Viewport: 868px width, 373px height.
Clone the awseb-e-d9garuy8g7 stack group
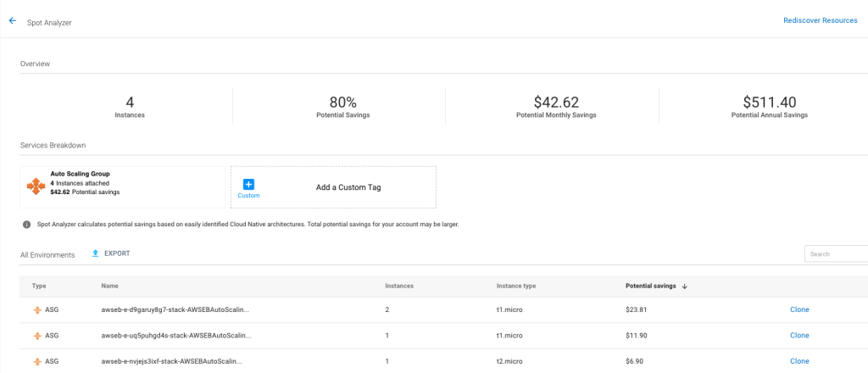coord(799,309)
